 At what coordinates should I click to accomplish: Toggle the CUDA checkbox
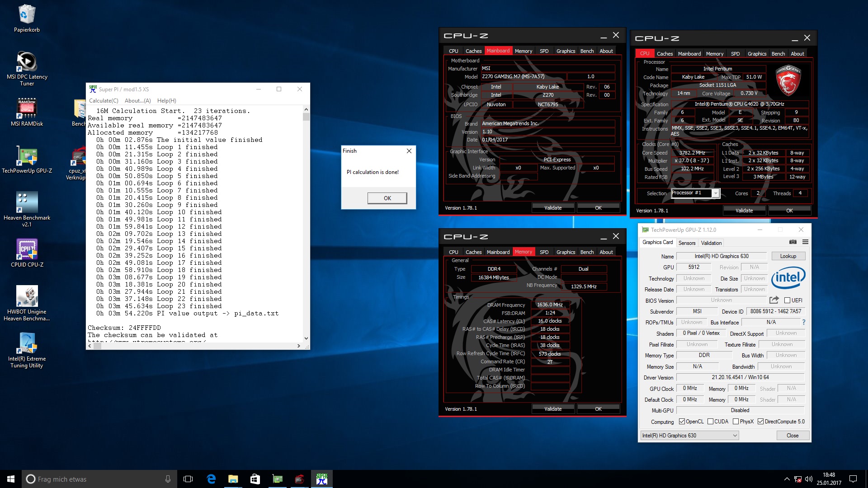(710, 422)
